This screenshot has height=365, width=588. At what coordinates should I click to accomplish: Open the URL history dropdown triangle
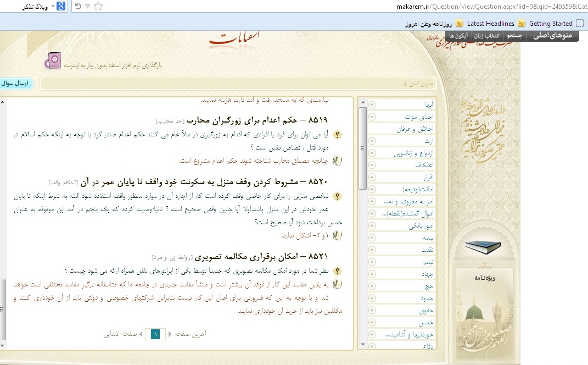pyautogui.click(x=88, y=6)
